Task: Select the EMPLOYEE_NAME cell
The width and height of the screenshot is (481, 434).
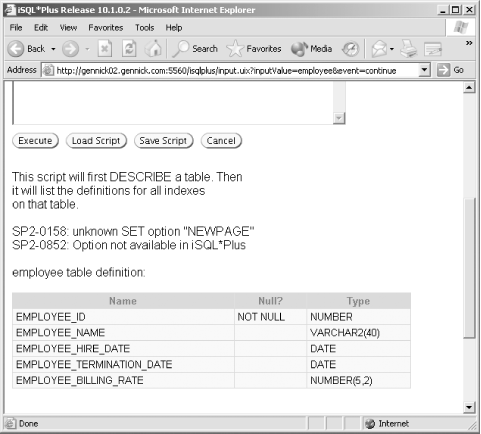Action: pyautogui.click(x=123, y=333)
